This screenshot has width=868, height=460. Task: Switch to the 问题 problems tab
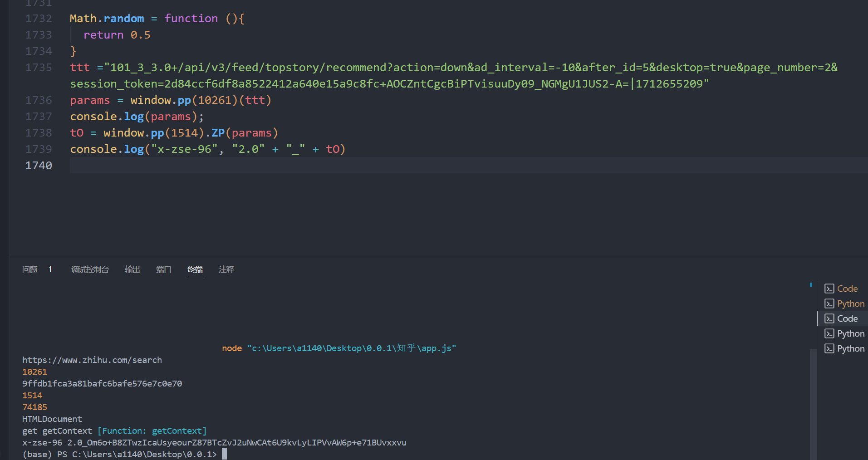30,269
